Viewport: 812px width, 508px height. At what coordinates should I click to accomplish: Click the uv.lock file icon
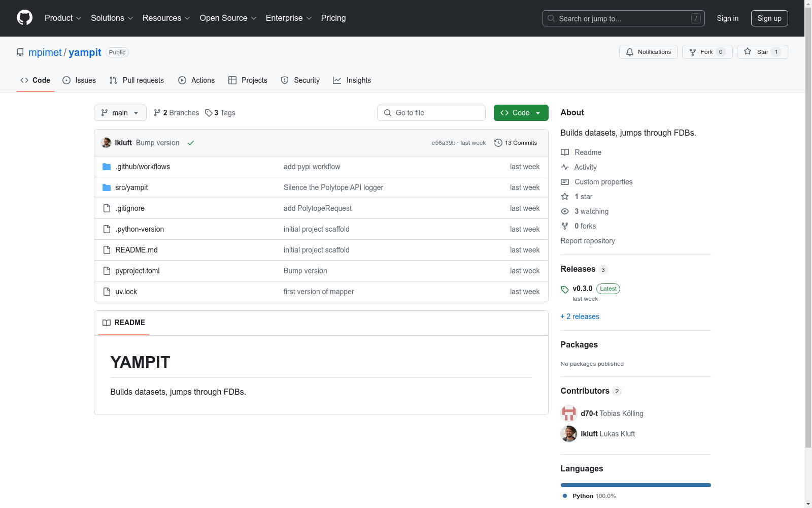tap(107, 292)
